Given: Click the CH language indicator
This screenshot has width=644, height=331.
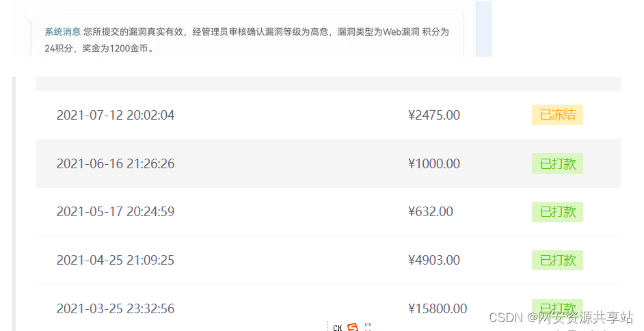Looking at the screenshot, I should point(338,328).
